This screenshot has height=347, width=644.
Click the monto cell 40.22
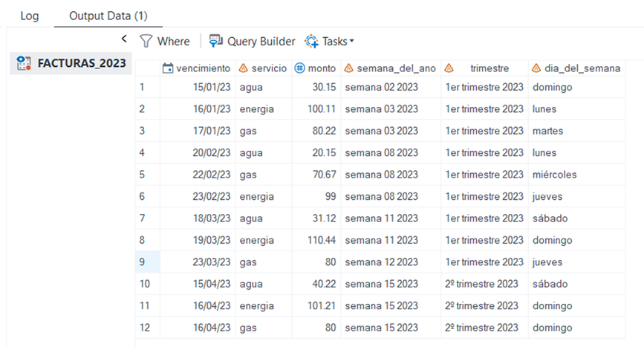coord(316,284)
